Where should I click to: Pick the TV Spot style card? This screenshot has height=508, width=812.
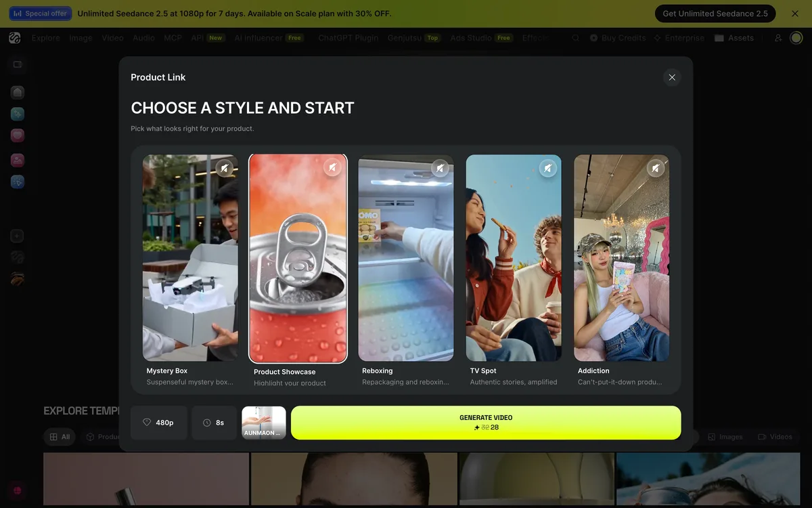514,271
